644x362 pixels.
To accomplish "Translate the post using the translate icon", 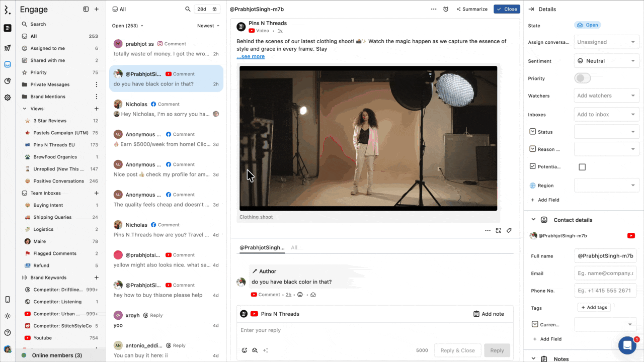I will (498, 230).
